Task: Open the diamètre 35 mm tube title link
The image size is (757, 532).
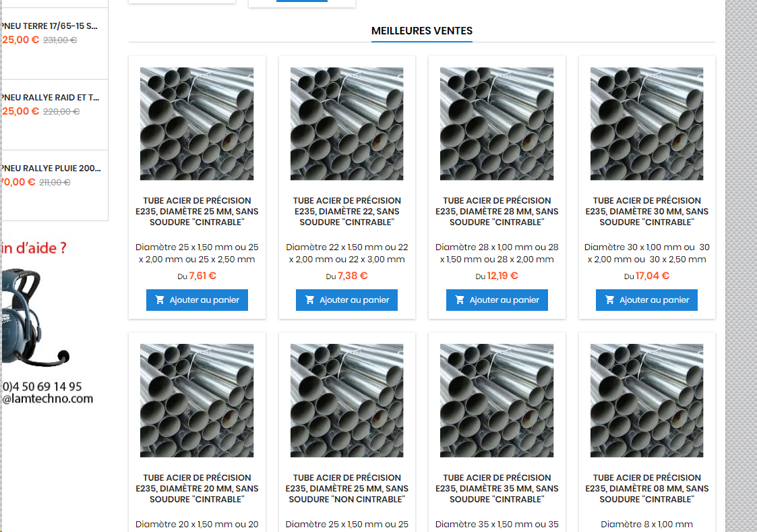Action: (x=497, y=488)
